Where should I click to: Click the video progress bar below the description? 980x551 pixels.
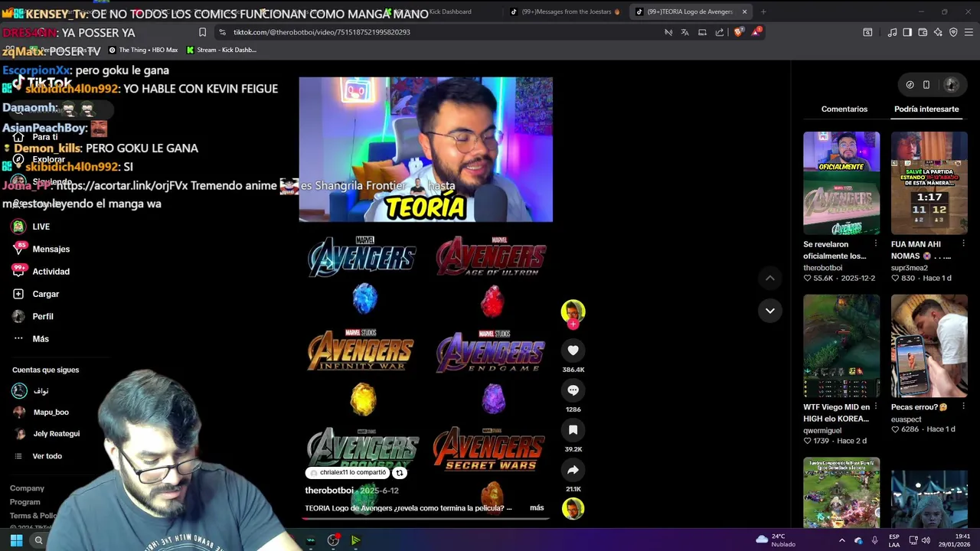point(425,518)
